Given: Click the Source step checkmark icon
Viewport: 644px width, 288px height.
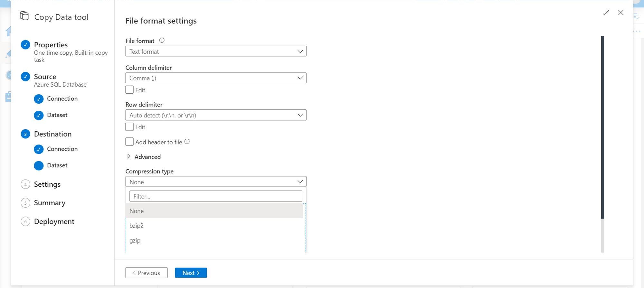Looking at the screenshot, I should tap(25, 77).
